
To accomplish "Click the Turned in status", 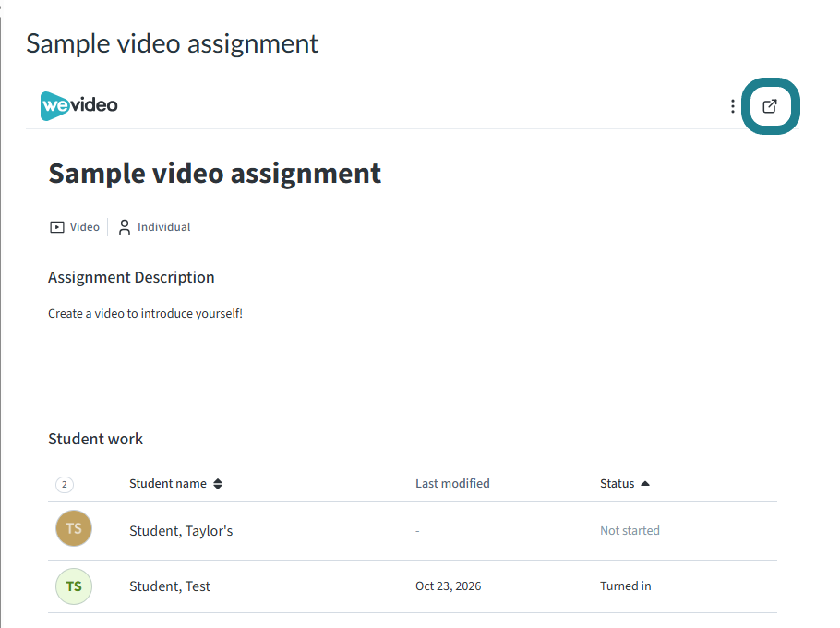I will [x=625, y=586].
